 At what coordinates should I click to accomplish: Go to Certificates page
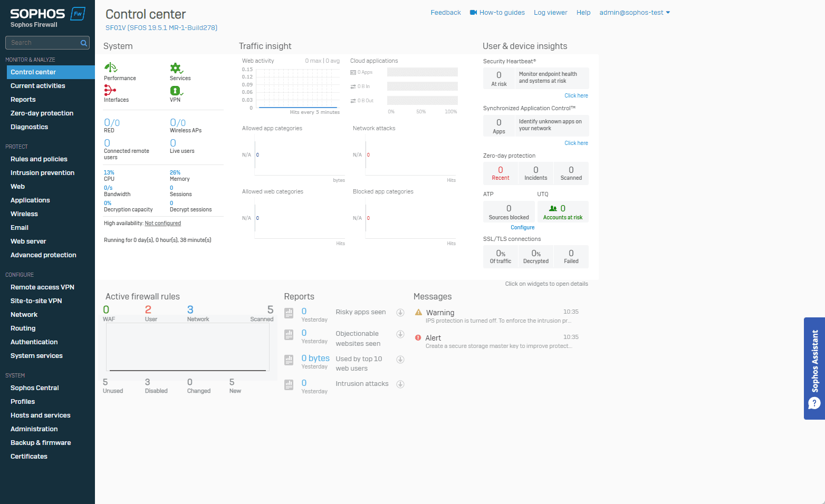[29, 457]
